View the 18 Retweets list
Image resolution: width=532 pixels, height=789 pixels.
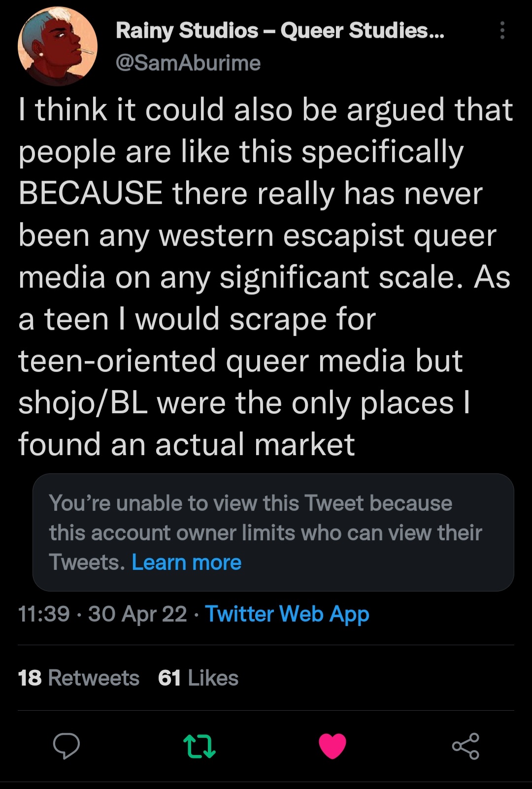[79, 678]
